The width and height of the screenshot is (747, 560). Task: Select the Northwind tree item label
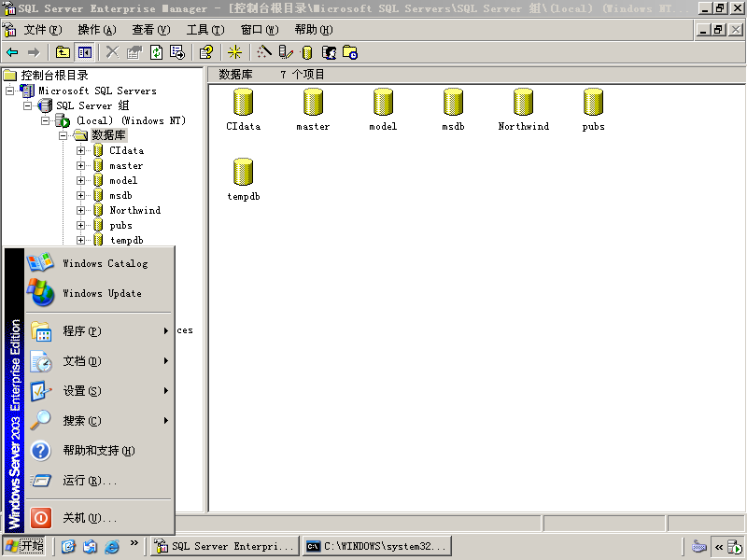134,211
